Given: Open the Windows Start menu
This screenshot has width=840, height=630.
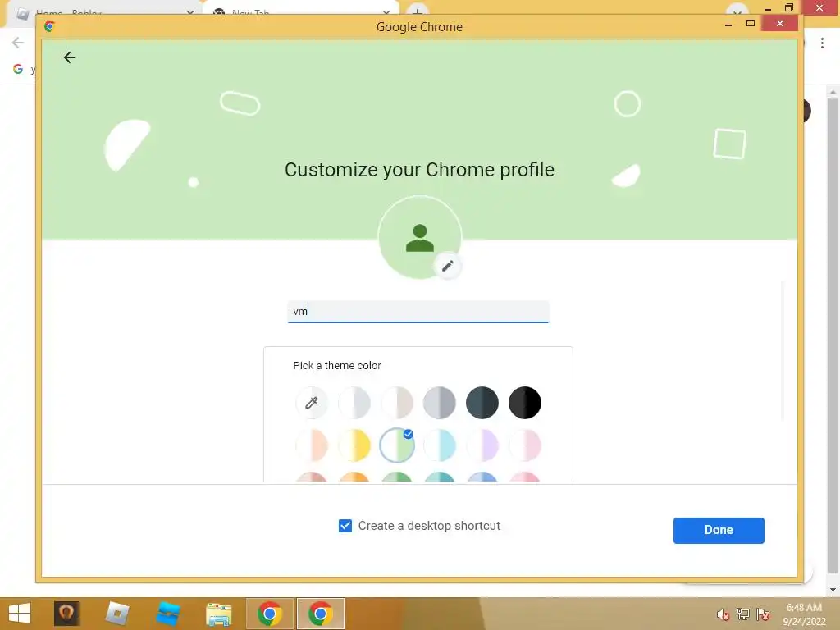Looking at the screenshot, I should tap(20, 614).
